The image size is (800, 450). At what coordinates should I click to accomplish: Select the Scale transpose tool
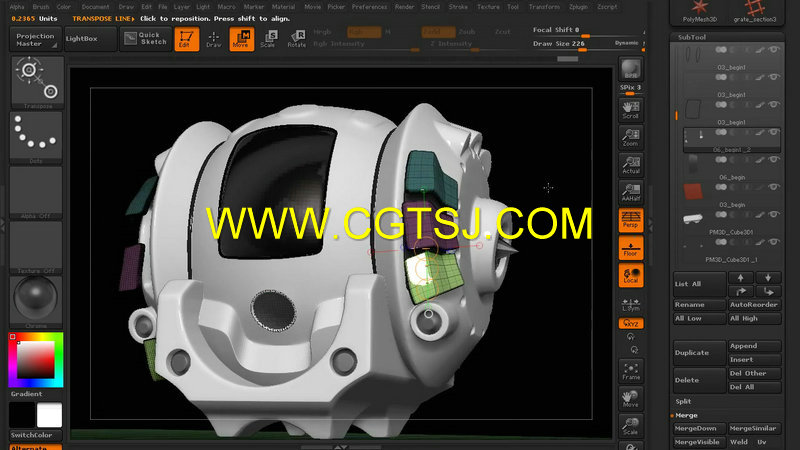(x=268, y=39)
